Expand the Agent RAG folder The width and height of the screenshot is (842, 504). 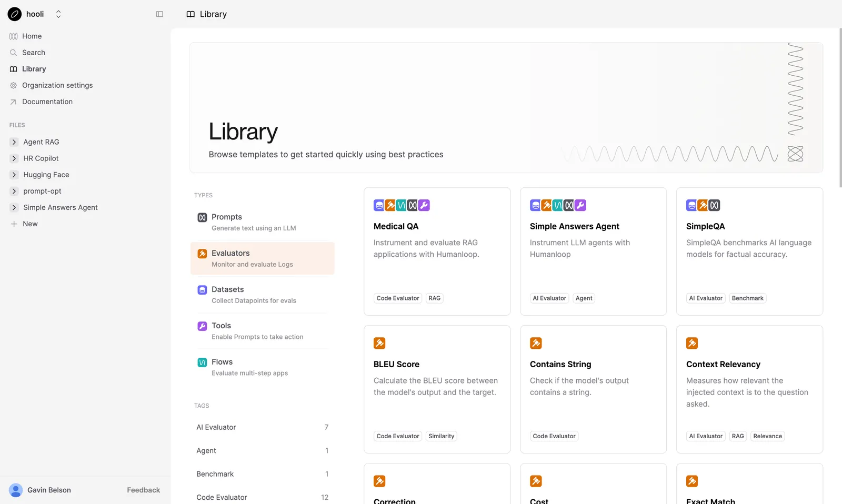click(x=14, y=142)
